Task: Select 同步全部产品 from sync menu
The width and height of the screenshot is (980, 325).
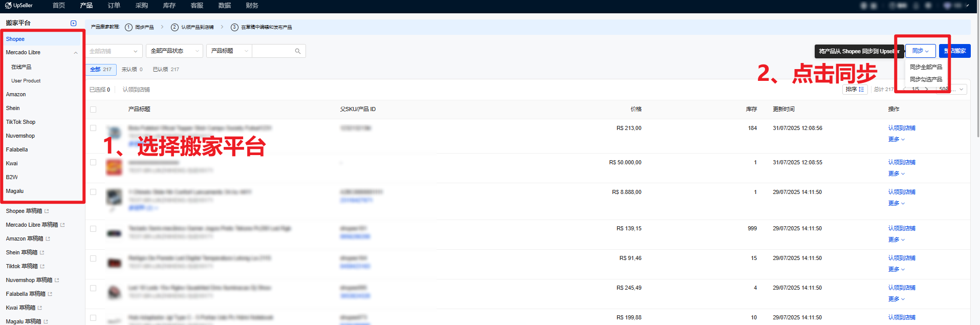Action: coord(925,67)
